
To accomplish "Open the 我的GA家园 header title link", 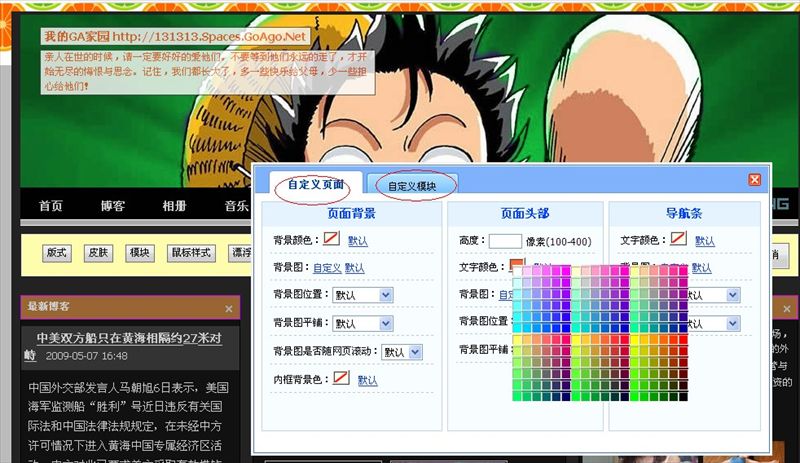I will tap(175, 37).
